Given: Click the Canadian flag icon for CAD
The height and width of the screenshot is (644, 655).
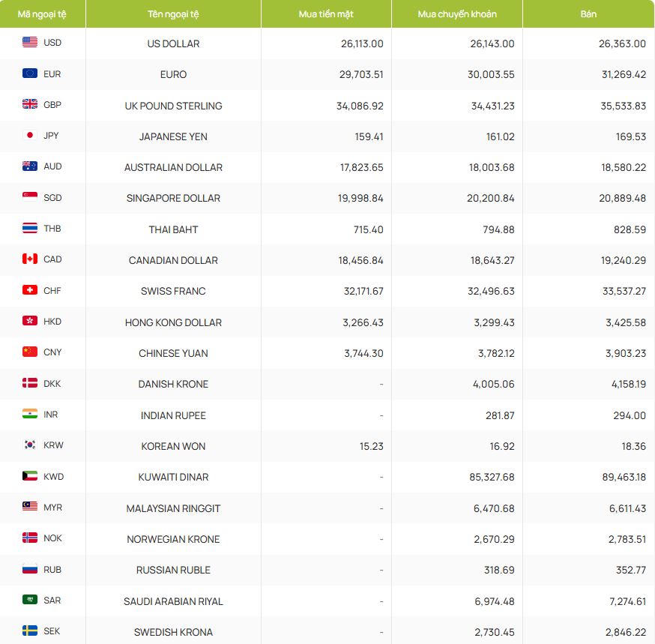Looking at the screenshot, I should click(x=30, y=259).
